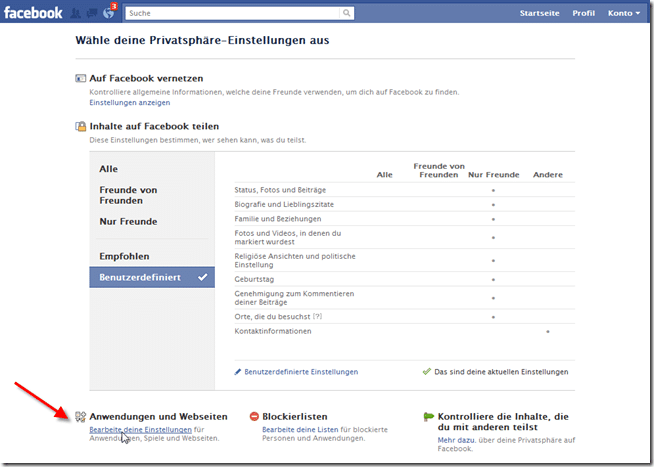Viewport: 654px width, 467px height.
Task: Select the Alle privacy preset
Action: click(x=108, y=169)
